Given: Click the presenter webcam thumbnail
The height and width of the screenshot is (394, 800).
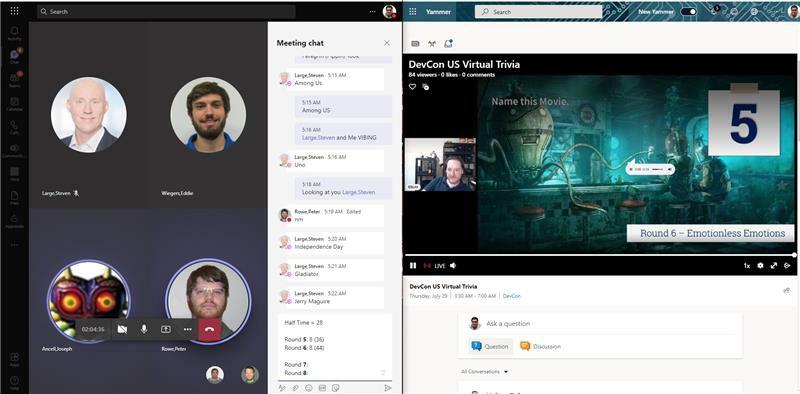Looking at the screenshot, I should point(440,164).
